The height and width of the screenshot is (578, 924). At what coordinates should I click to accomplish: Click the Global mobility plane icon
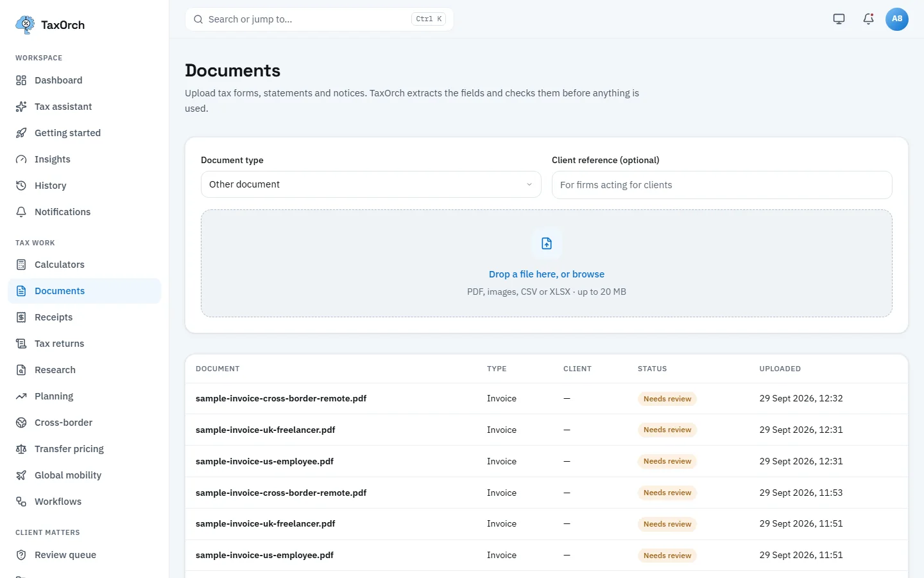click(x=21, y=475)
